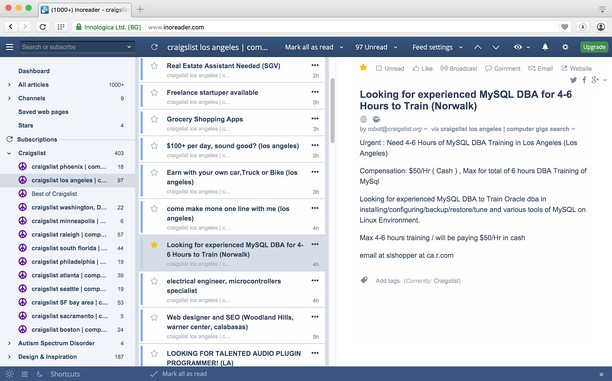
Task: Select craigslist seattle feed
Action: [x=68, y=289]
